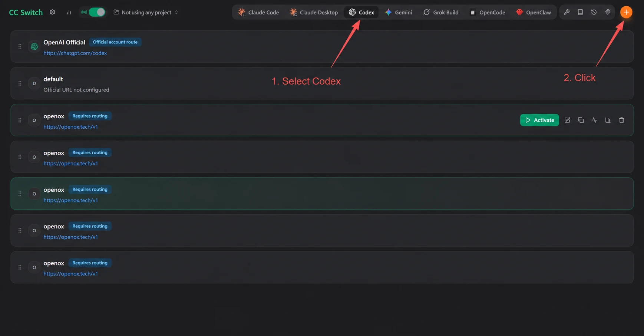Switch to the Claude Code tab
Viewport: 644px width, 336px height.
[258, 12]
